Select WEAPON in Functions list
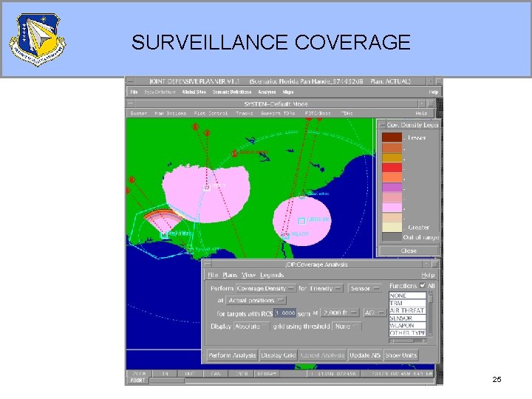This screenshot has height=399, width=532. click(x=407, y=326)
